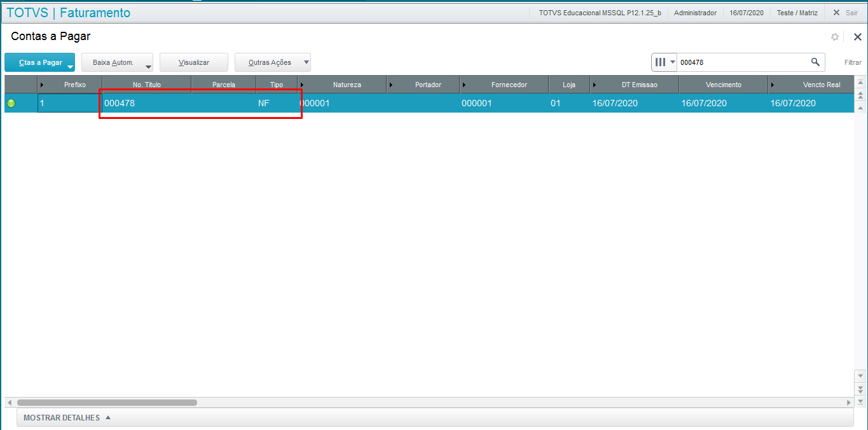Open the settings gear in Contas a Pagar
This screenshot has width=868, height=430.
point(835,37)
